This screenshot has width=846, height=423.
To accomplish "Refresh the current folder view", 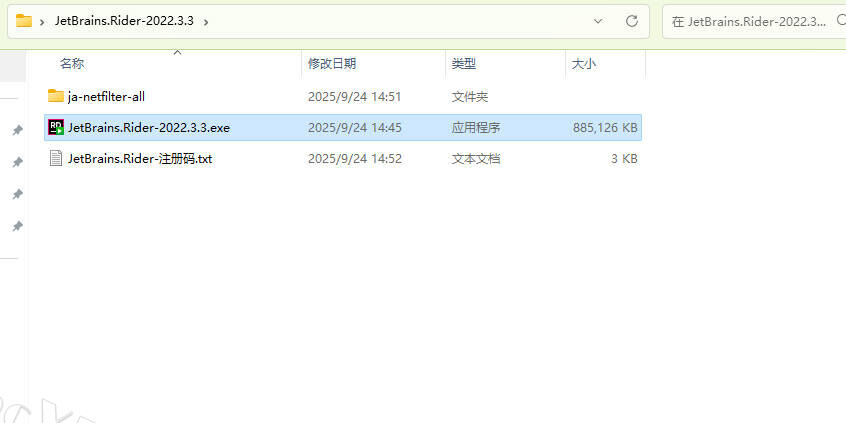I will click(x=631, y=20).
